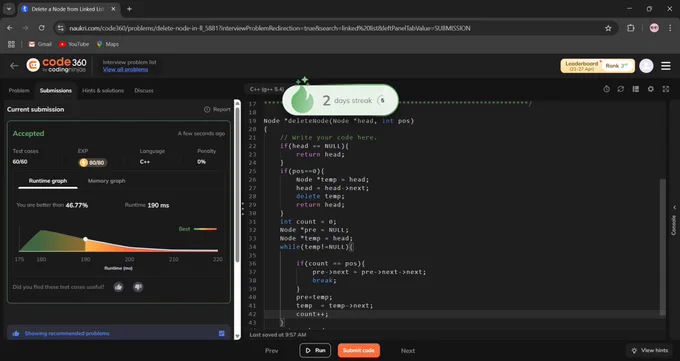Open the Hints & solutions tab
The image size is (680, 361).
pyautogui.click(x=103, y=90)
